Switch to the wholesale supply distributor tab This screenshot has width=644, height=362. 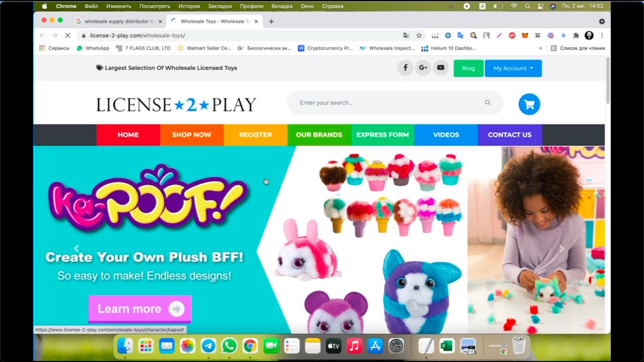click(x=119, y=22)
